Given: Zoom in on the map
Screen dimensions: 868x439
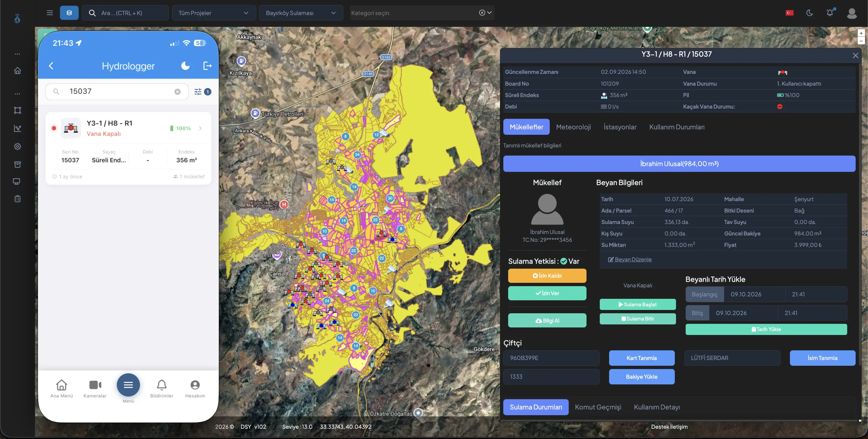Looking at the screenshot, I should (x=861, y=33).
